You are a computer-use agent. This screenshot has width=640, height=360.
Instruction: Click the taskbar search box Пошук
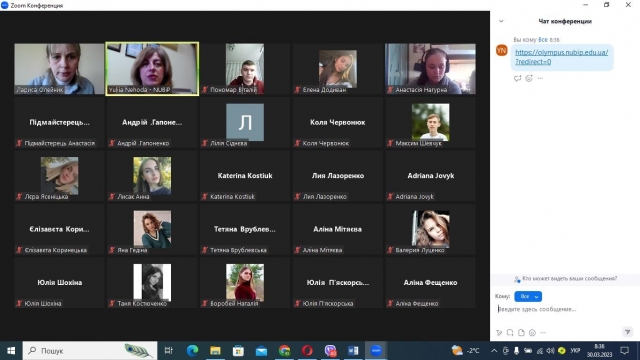coord(90,351)
